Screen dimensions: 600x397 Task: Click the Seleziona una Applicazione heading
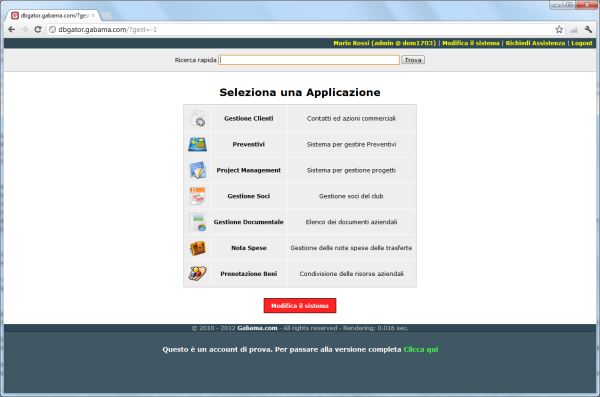click(300, 92)
